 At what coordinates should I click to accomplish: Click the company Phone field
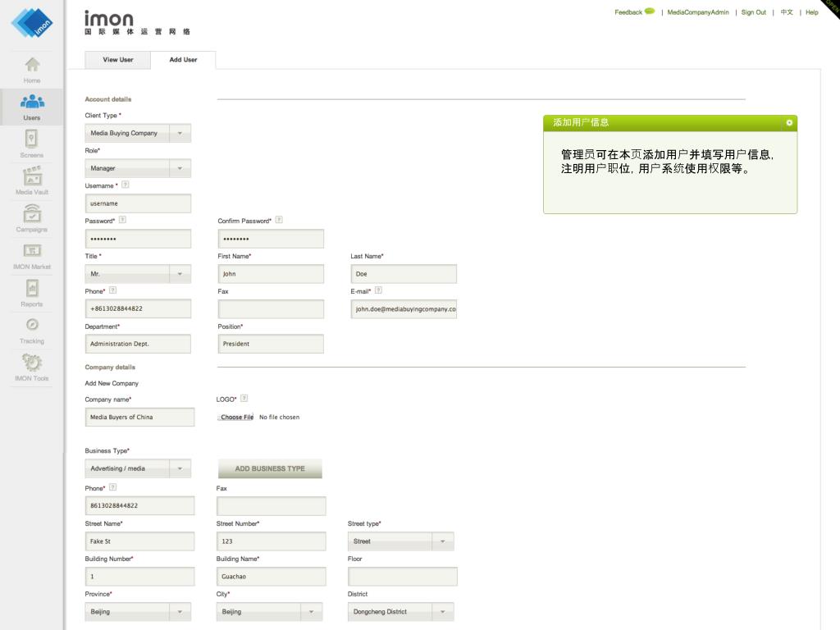click(x=139, y=505)
